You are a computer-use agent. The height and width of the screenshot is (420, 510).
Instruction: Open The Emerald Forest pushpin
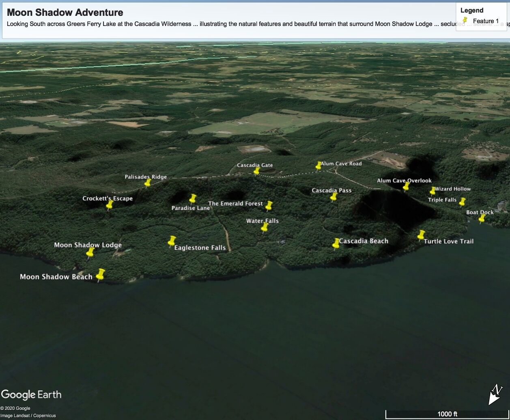coord(269,206)
